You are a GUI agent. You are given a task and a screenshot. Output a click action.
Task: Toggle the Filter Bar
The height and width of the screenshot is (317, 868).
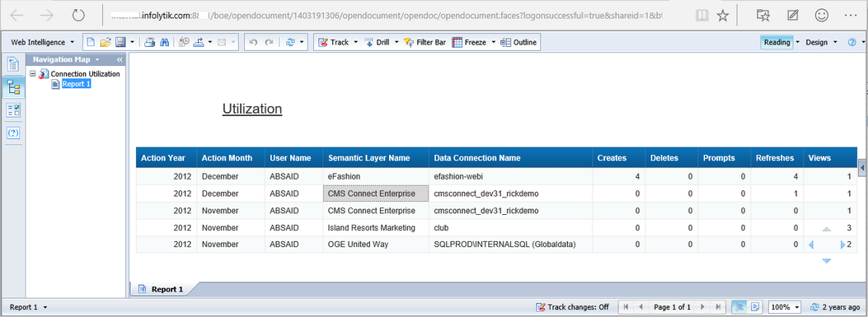pyautogui.click(x=425, y=42)
